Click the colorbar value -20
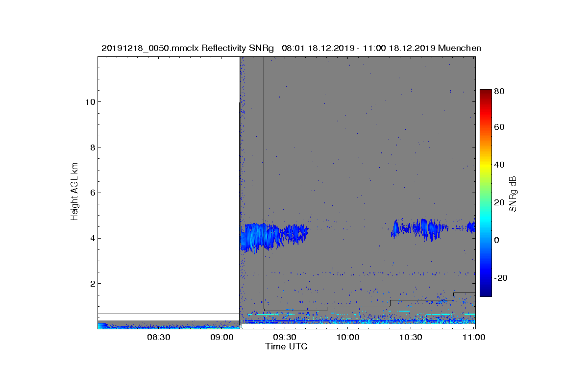Viewport: 588px width, 392px height. [501, 277]
